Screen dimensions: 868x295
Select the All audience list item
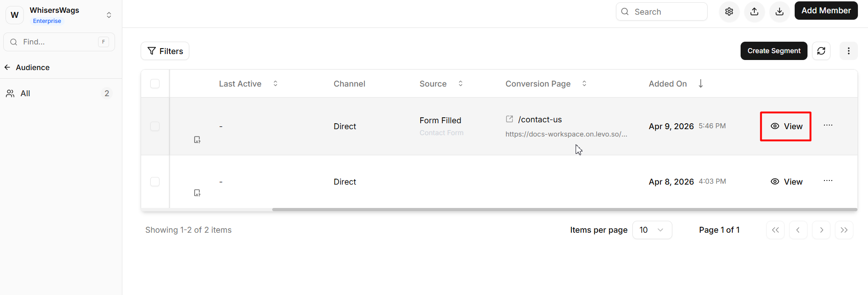(25, 93)
